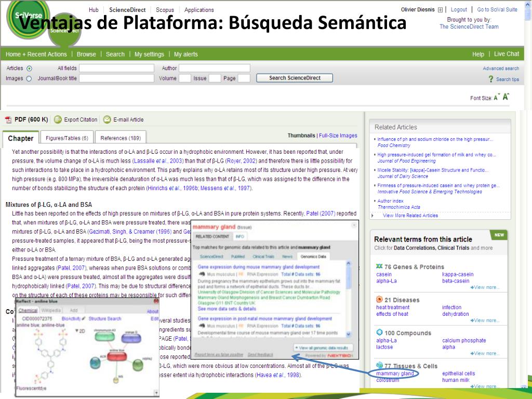Click the Journal/Book title input field
The height and width of the screenshot is (399, 532).
[x=116, y=78]
